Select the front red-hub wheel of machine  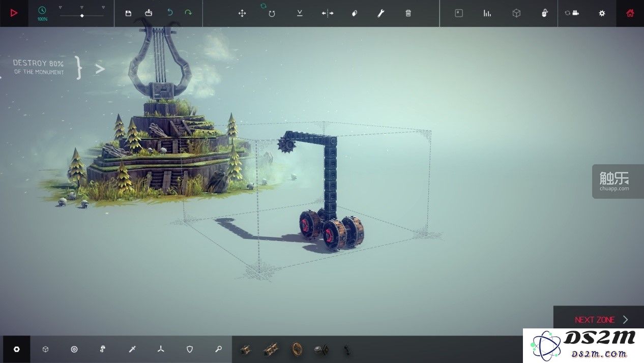coord(334,235)
